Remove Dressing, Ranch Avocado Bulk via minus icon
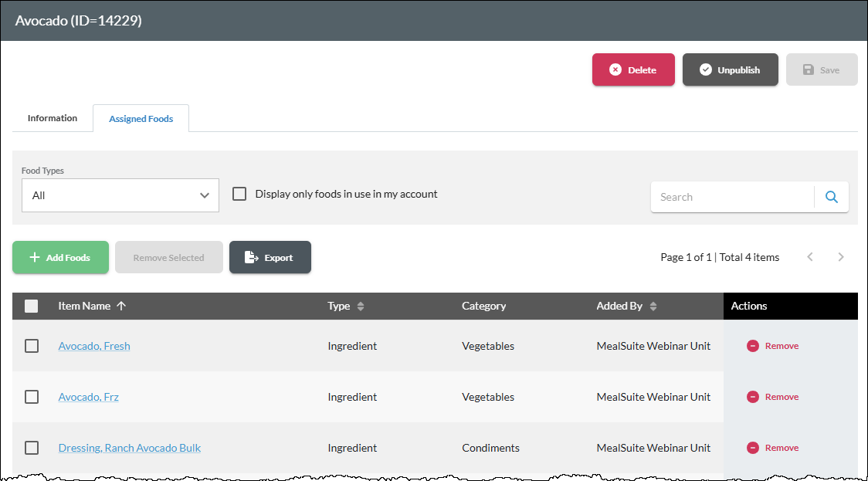Screen dimensions: 868x481 click(753, 448)
